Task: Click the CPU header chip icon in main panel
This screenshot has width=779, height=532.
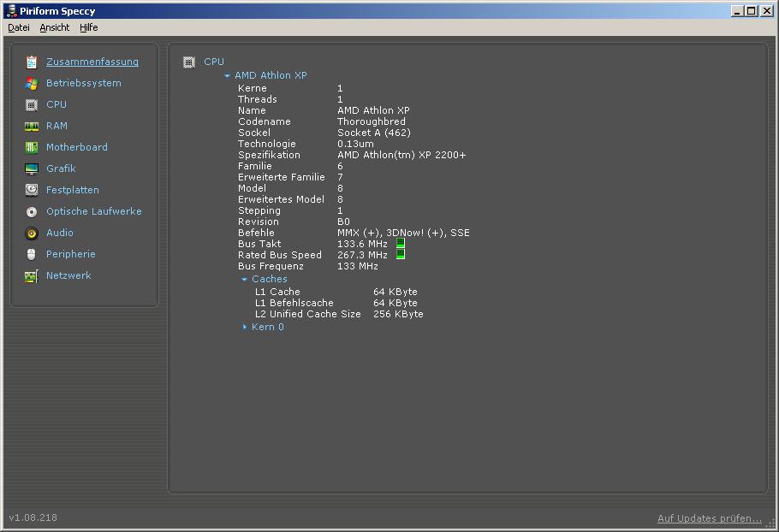Action: [x=189, y=62]
